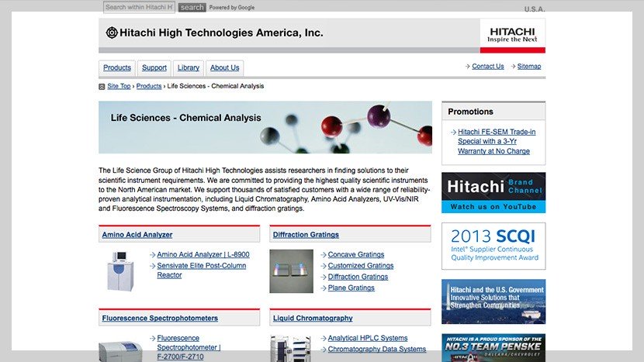Open the Contact Us link

(488, 66)
